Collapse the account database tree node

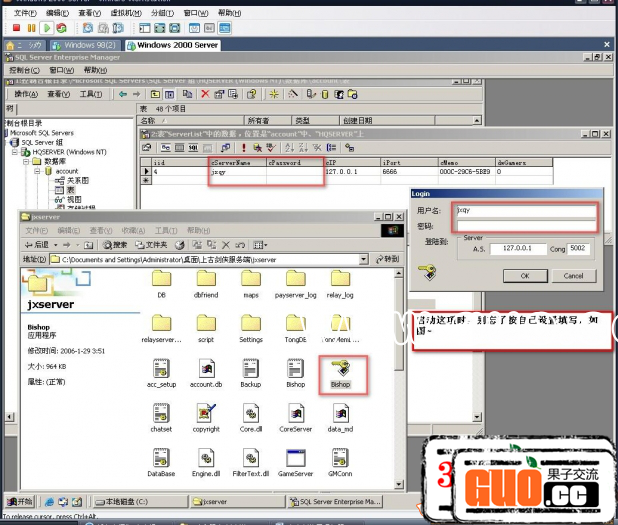37,171
